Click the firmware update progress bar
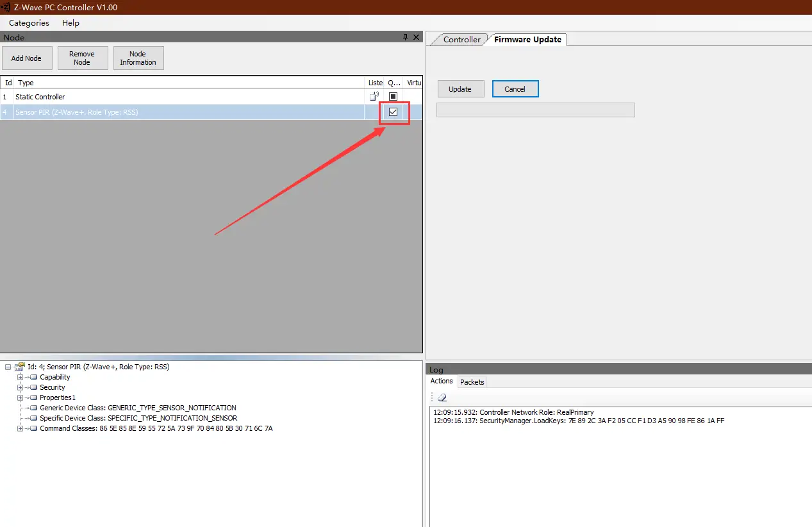The height and width of the screenshot is (527, 812). (535, 110)
